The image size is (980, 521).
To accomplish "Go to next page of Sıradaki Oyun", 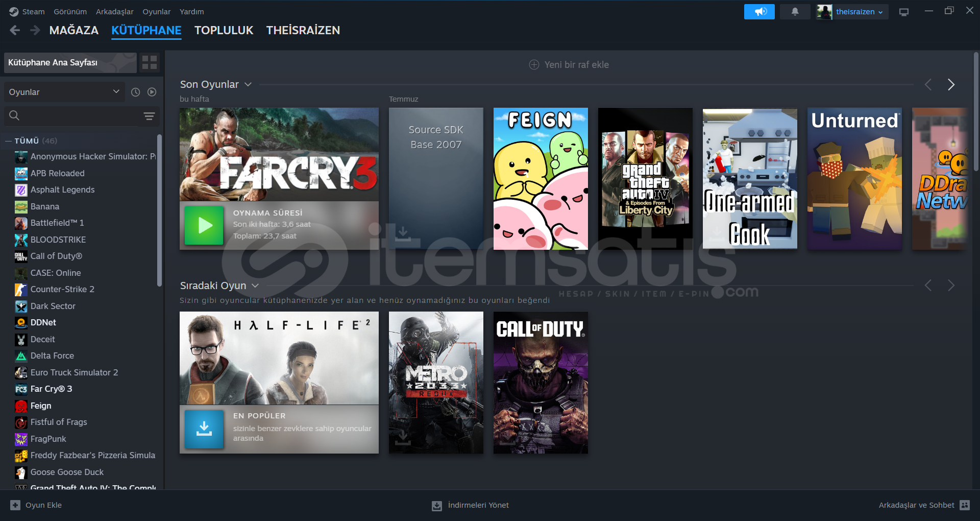I will tap(951, 286).
